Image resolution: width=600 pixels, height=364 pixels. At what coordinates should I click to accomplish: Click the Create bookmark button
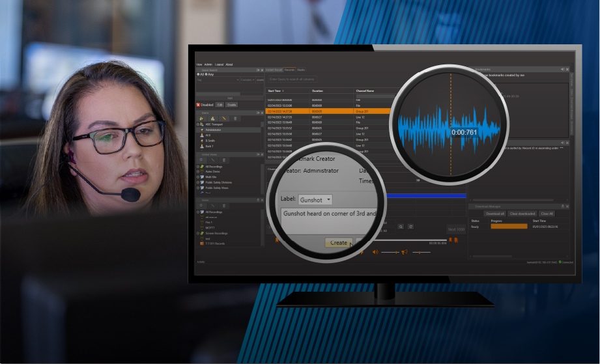[338, 242]
